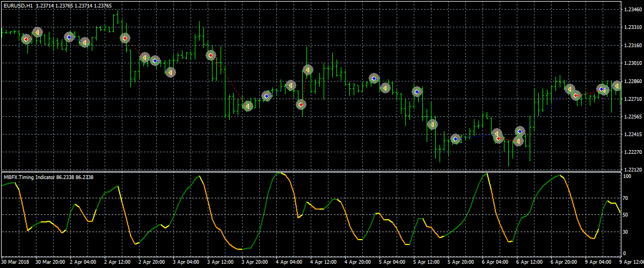Click the EURUSD,H1 chart title text
The width and height of the screenshot is (644, 268).
17,5
